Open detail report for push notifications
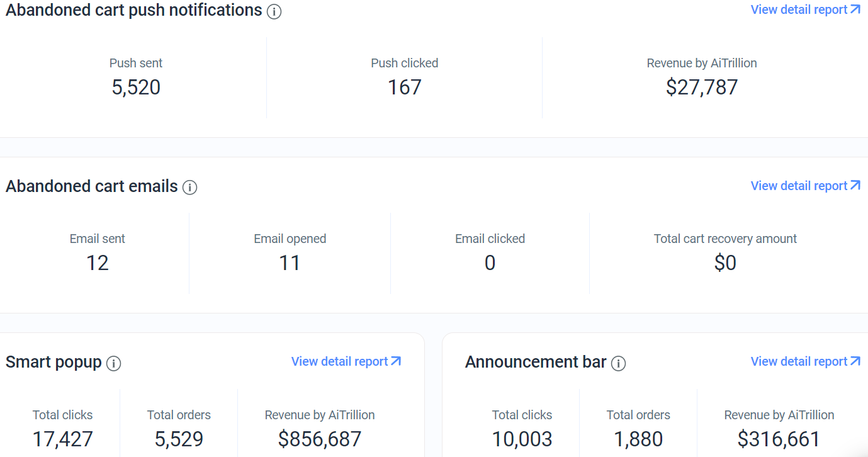Image resolution: width=868 pixels, height=457 pixels. (x=806, y=9)
